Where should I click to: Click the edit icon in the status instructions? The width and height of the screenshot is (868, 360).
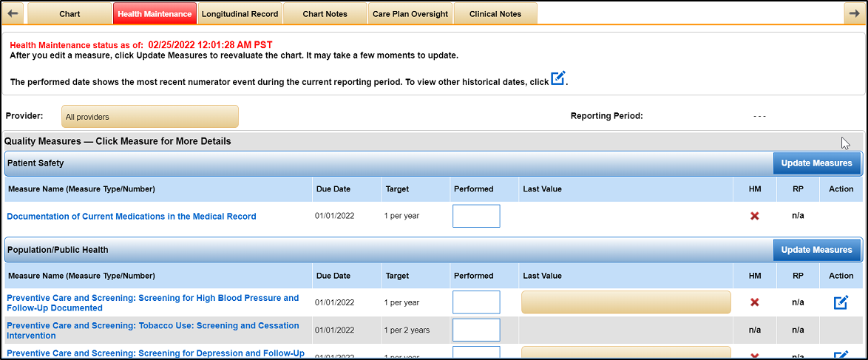[558, 78]
